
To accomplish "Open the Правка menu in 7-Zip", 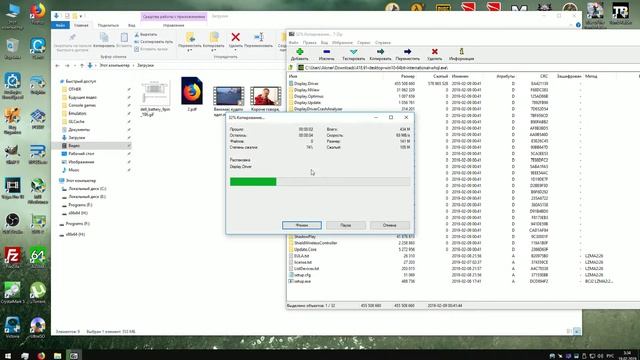I will pos(309,42).
